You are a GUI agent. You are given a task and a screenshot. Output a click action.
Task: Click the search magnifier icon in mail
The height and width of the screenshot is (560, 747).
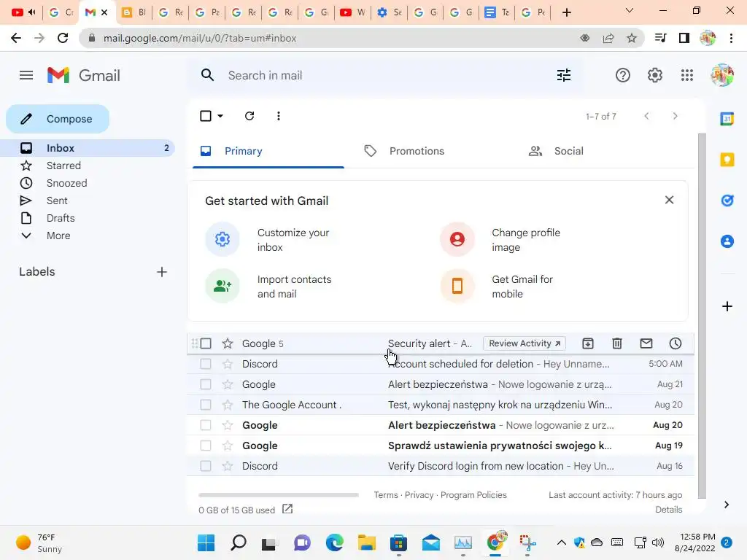coord(207,75)
